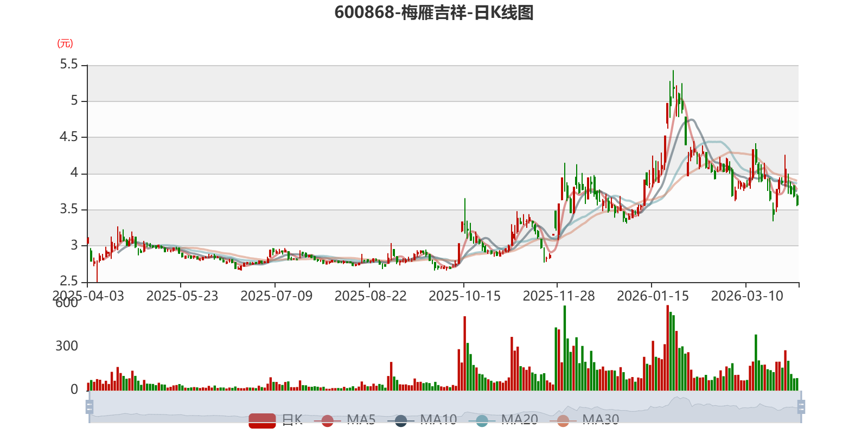Image resolution: width=868 pixels, height=434 pixels.
Task: Click the 2026-03-10 date axis label
Action: [747, 296]
